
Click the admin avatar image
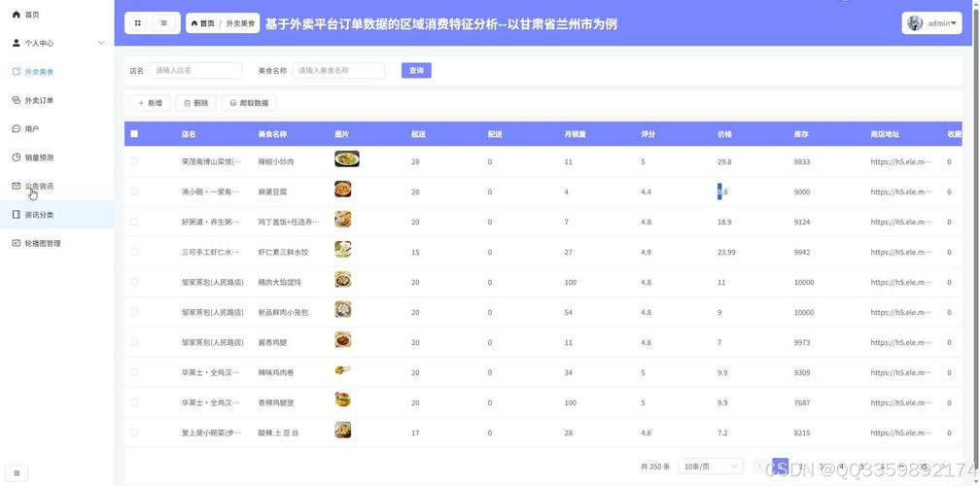point(914,23)
